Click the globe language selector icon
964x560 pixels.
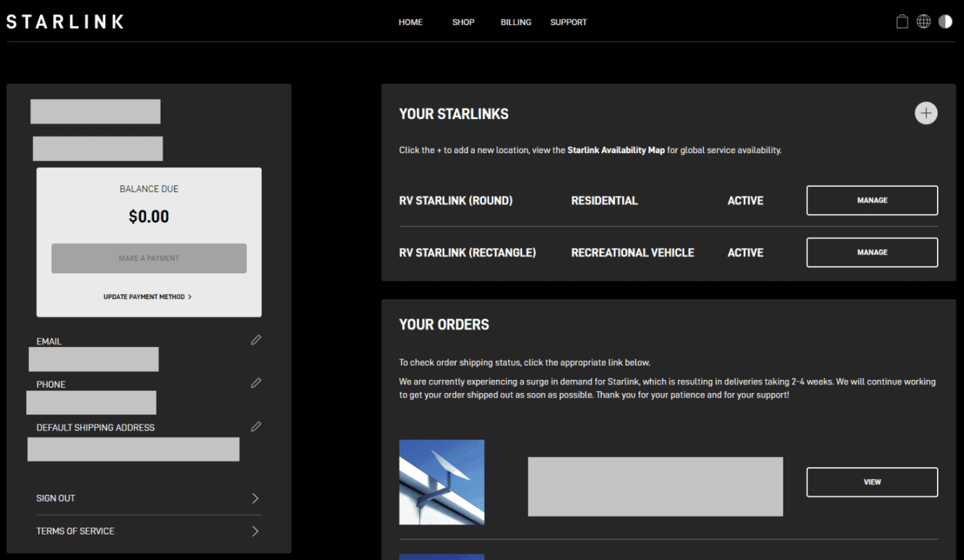click(x=923, y=21)
